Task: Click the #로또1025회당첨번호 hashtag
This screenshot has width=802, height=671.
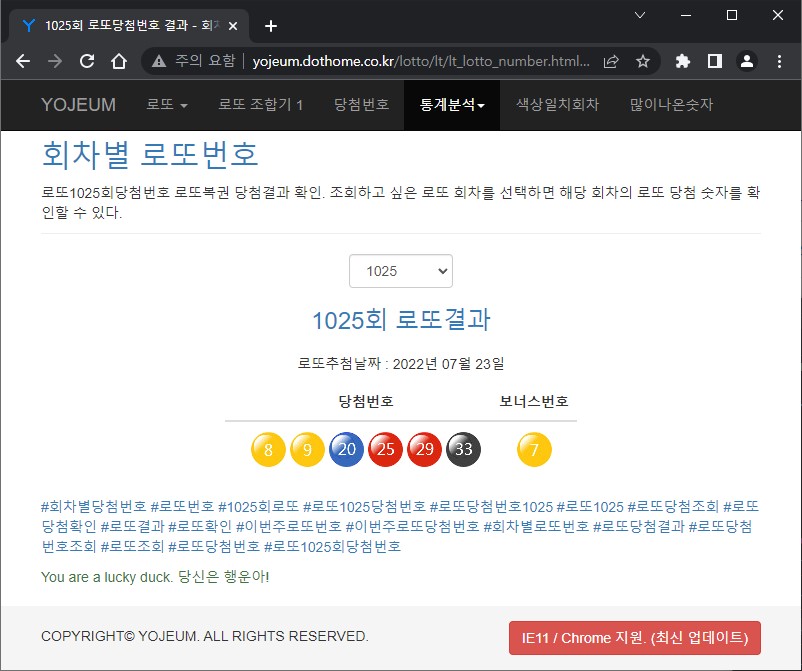Action: tap(332, 547)
